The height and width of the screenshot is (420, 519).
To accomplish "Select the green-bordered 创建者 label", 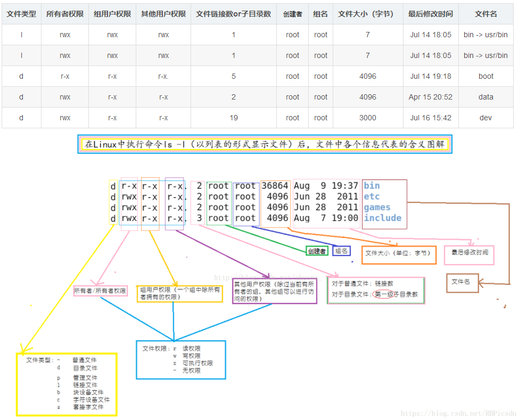I will coord(317,251).
